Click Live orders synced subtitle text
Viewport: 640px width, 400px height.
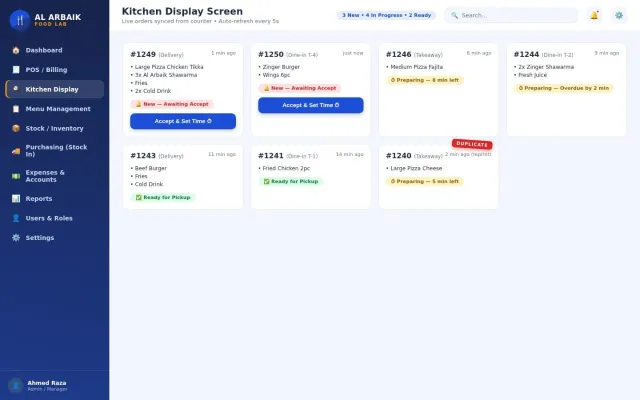point(200,21)
